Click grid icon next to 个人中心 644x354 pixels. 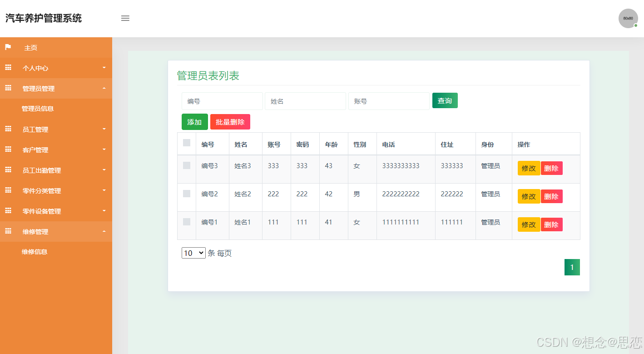point(8,68)
